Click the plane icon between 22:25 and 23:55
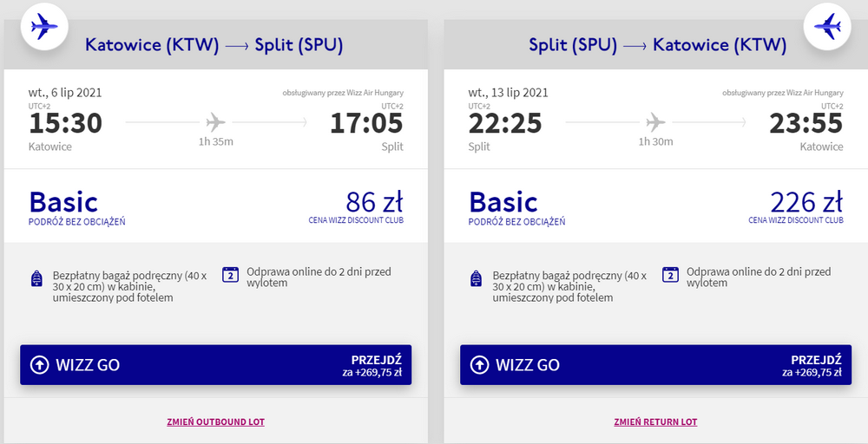This screenshot has height=444, width=868. (x=656, y=121)
